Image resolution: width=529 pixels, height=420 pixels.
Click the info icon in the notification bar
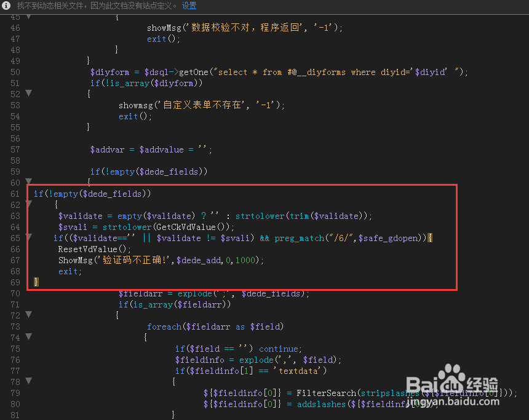click(x=6, y=6)
